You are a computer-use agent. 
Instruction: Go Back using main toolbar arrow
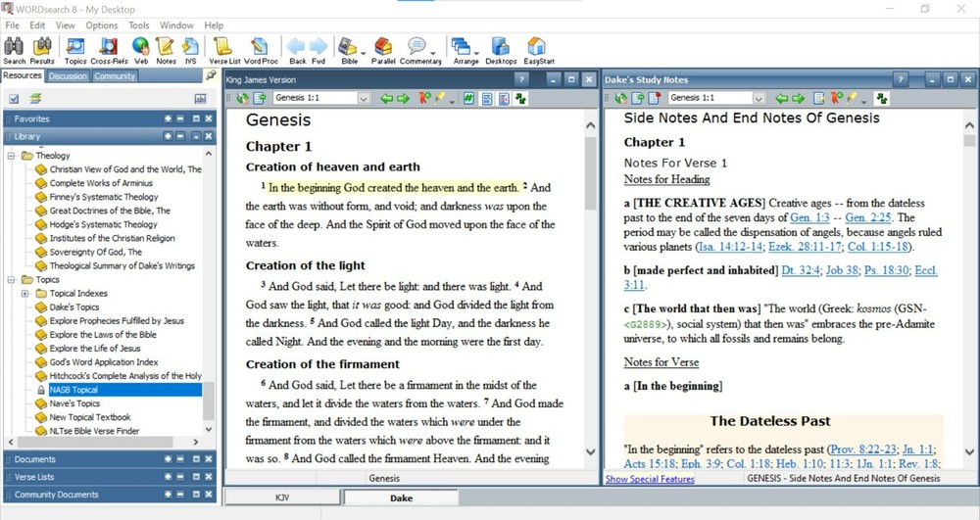point(298,51)
